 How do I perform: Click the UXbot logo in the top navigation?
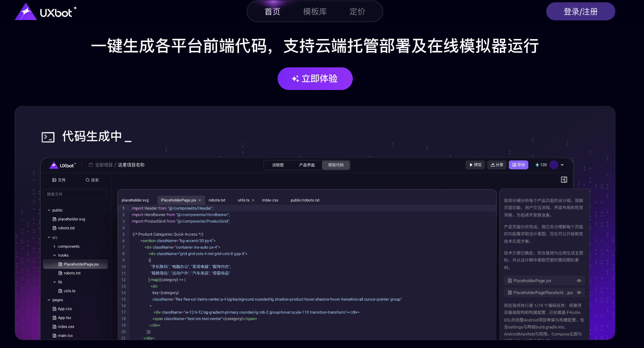tap(46, 11)
